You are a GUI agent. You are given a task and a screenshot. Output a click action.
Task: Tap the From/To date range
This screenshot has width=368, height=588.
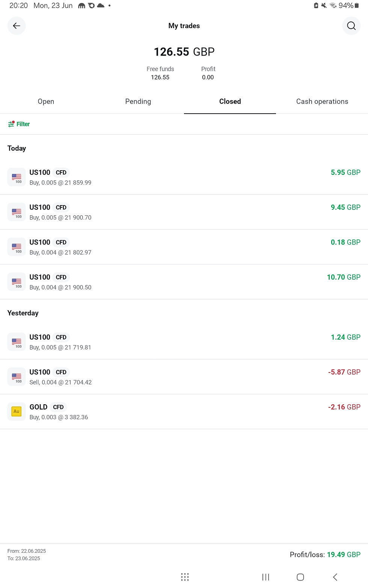tap(27, 555)
